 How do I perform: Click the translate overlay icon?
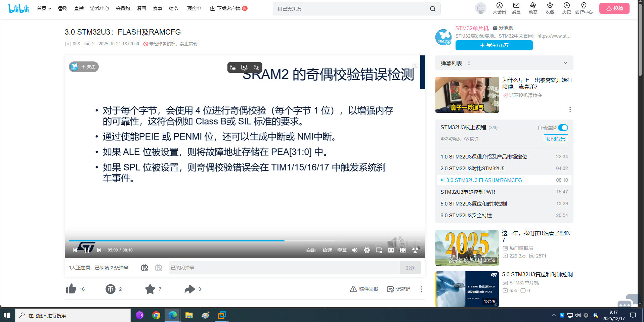coord(256,67)
